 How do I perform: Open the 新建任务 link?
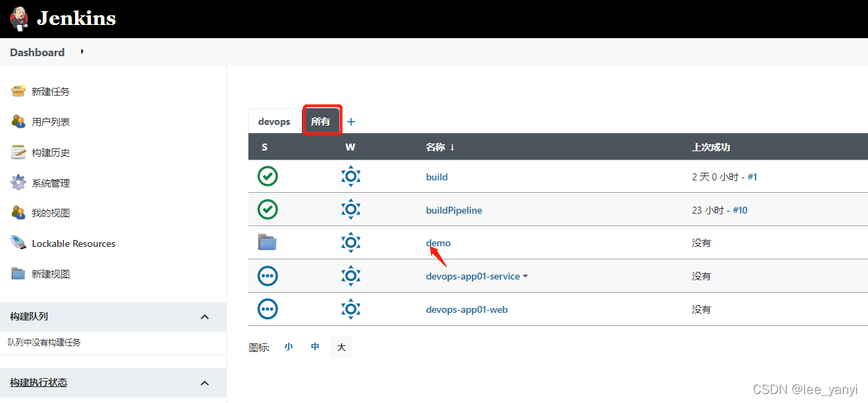point(51,92)
